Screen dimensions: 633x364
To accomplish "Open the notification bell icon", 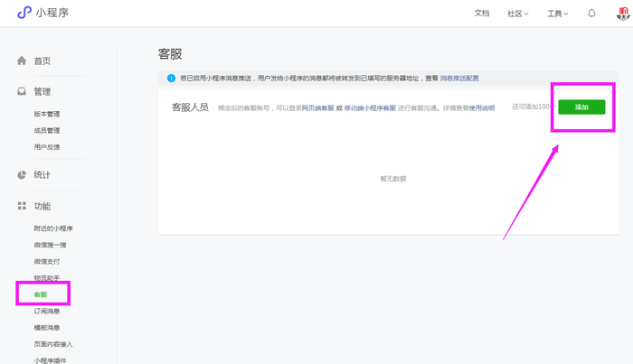I will [591, 14].
